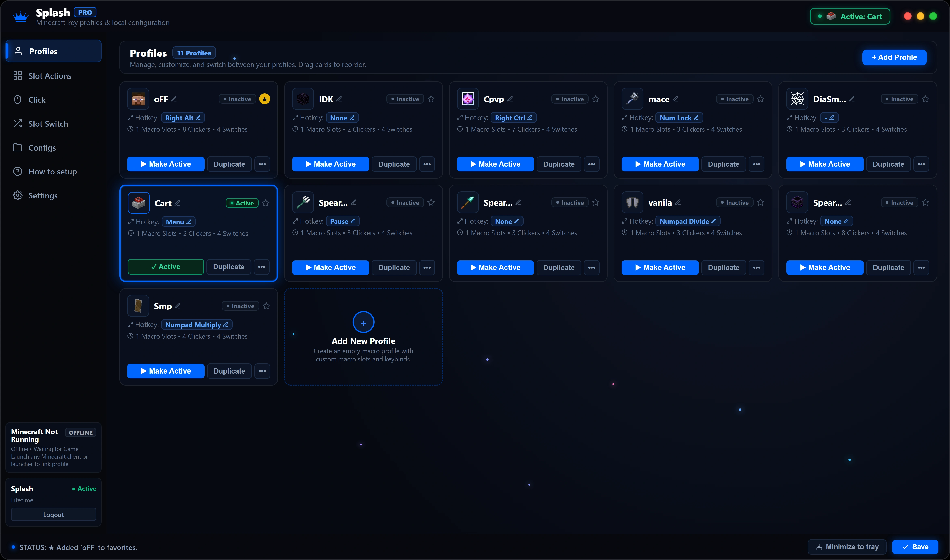The width and height of the screenshot is (950, 560).
Task: Click the Splash crown logo
Action: click(x=20, y=17)
